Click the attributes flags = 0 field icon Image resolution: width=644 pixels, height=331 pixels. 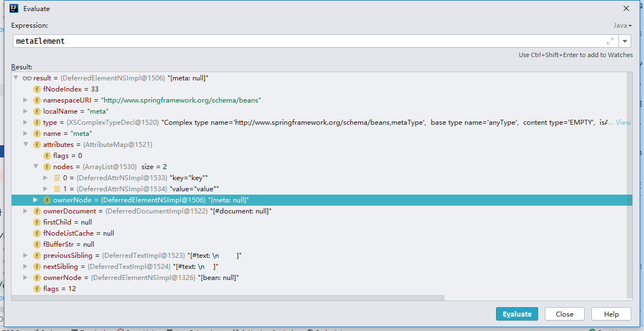tap(47, 156)
